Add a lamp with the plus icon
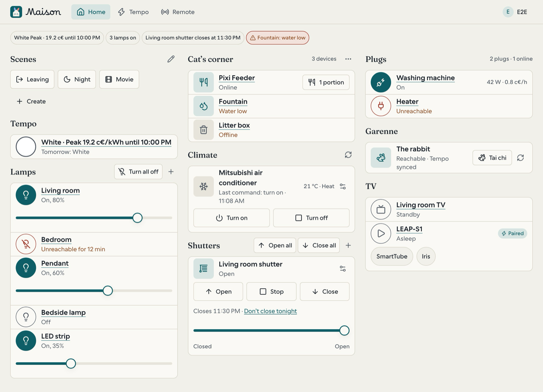The width and height of the screenshot is (543, 392). 171,172
